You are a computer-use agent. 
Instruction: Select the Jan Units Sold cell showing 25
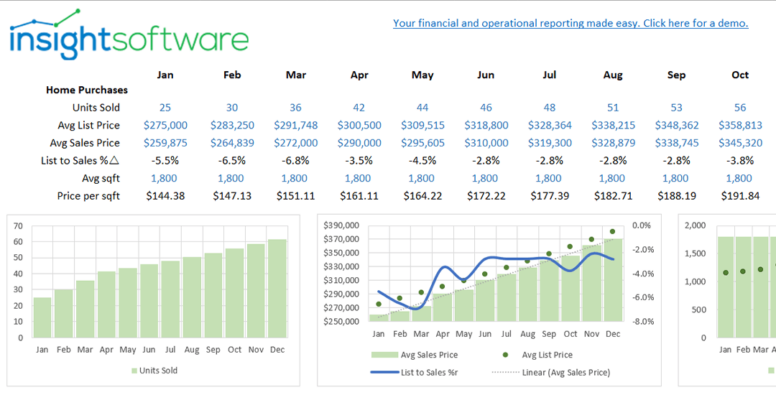click(165, 107)
